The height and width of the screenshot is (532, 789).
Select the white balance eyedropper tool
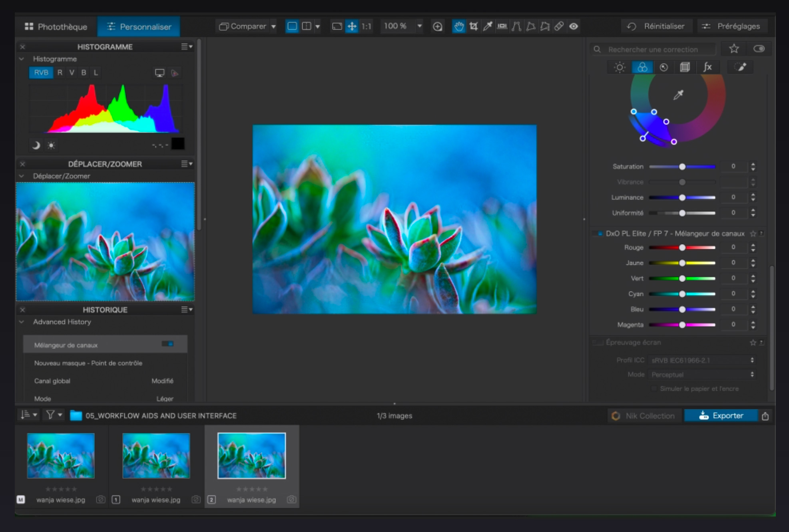pyautogui.click(x=488, y=26)
